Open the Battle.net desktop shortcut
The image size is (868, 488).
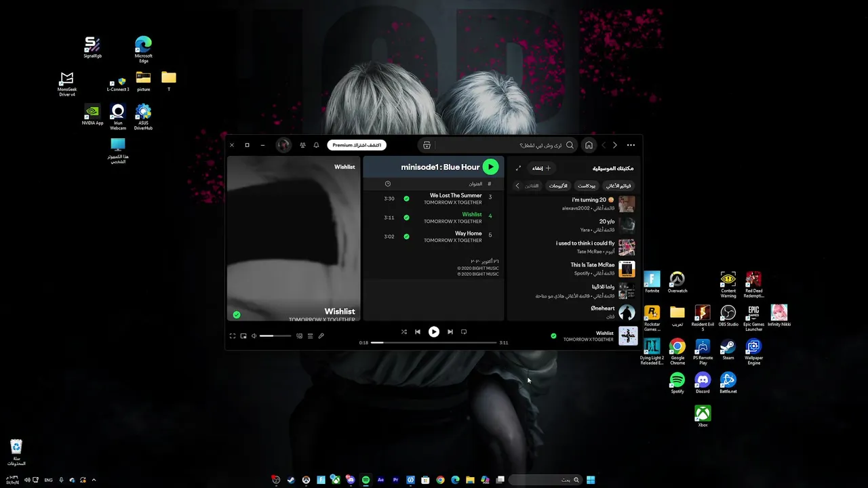pyautogui.click(x=728, y=383)
